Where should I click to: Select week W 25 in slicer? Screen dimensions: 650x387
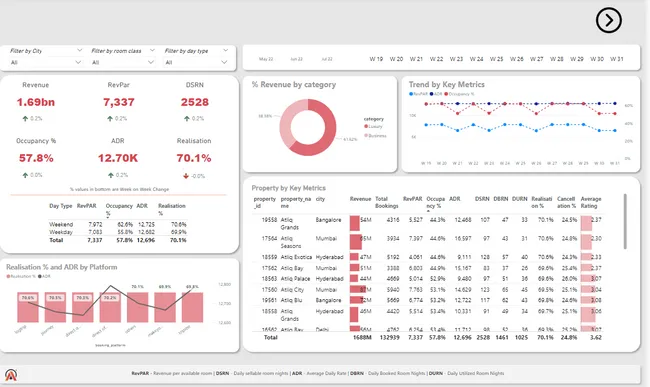[497, 59]
